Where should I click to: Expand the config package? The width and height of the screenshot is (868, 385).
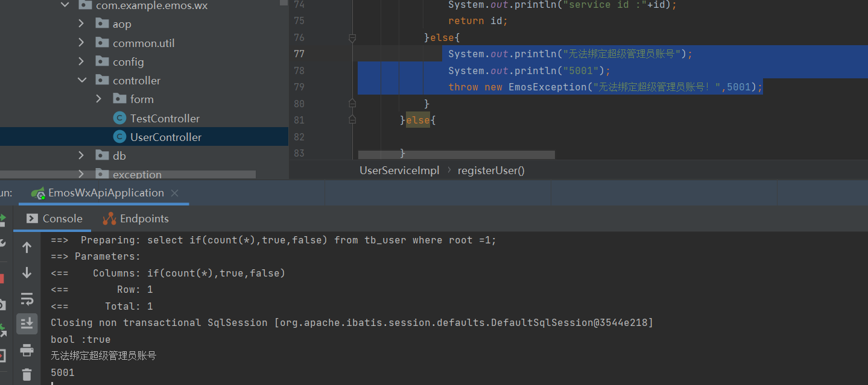81,61
